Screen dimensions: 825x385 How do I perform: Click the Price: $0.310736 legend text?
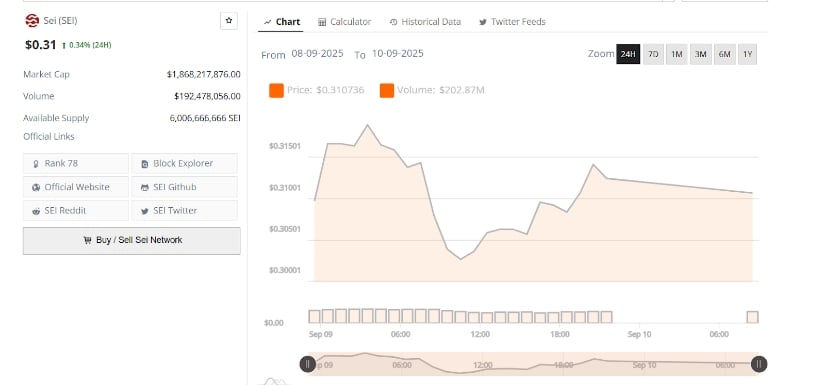point(326,90)
